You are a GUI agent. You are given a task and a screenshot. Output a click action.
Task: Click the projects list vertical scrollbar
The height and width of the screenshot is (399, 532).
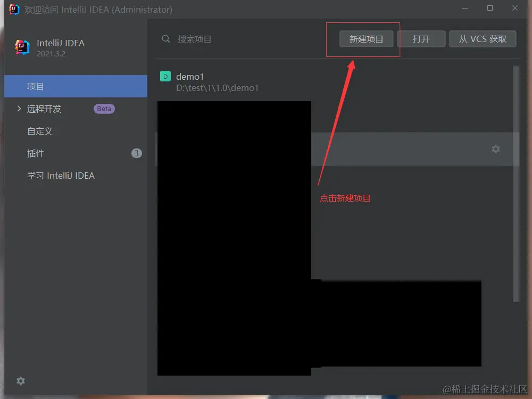click(x=516, y=183)
